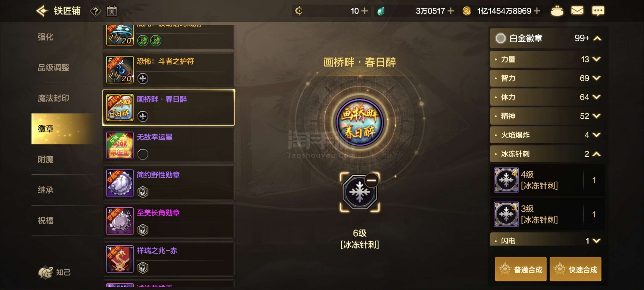
Task: Expand the 火焰爆炸 emblem category
Action: point(546,135)
